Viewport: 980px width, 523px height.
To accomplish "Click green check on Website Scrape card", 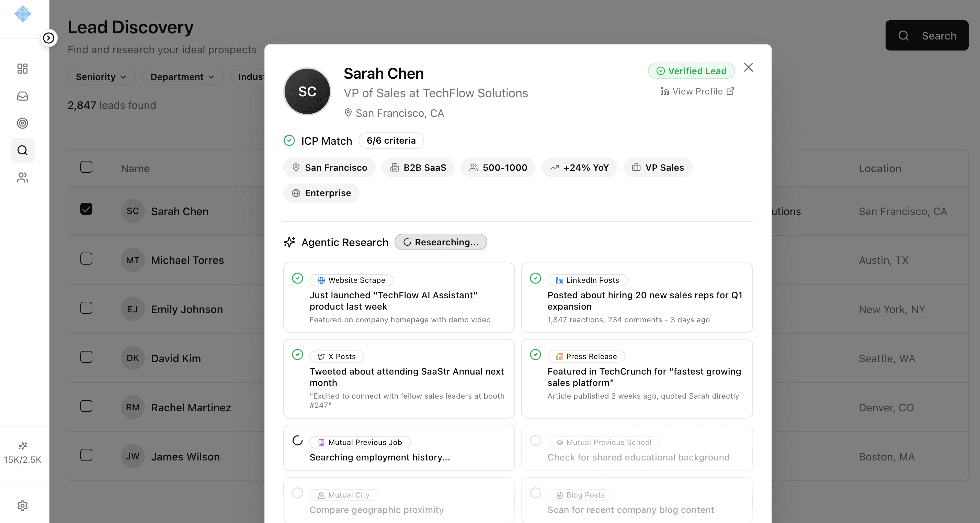I will (297, 278).
